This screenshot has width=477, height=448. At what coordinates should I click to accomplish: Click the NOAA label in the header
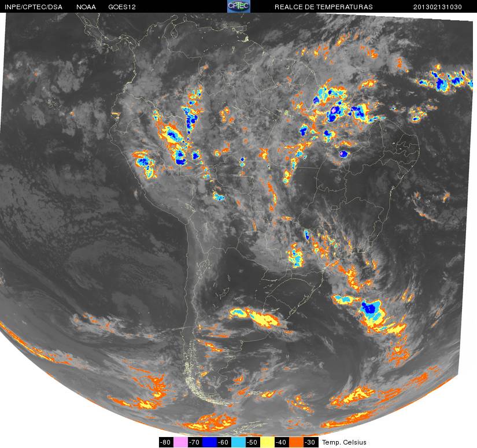(x=86, y=7)
